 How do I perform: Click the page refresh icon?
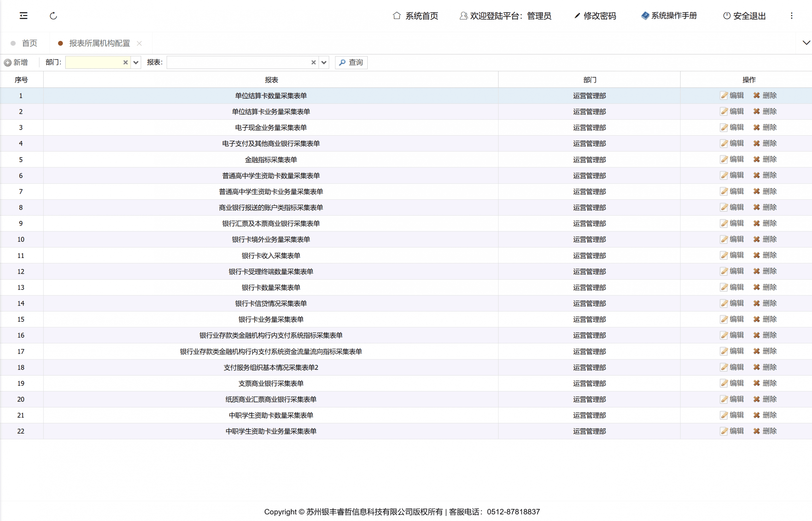(x=53, y=16)
